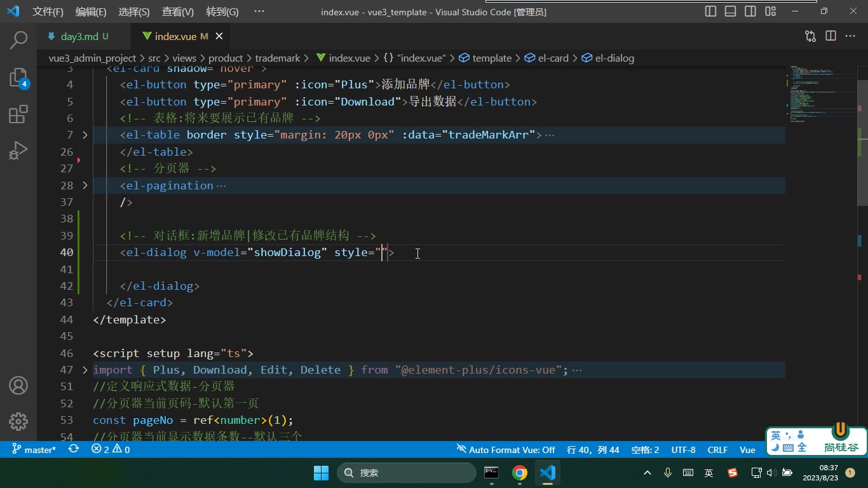Open the Search view in the activity bar
Image resolution: width=868 pixels, height=488 pixels.
18,40
